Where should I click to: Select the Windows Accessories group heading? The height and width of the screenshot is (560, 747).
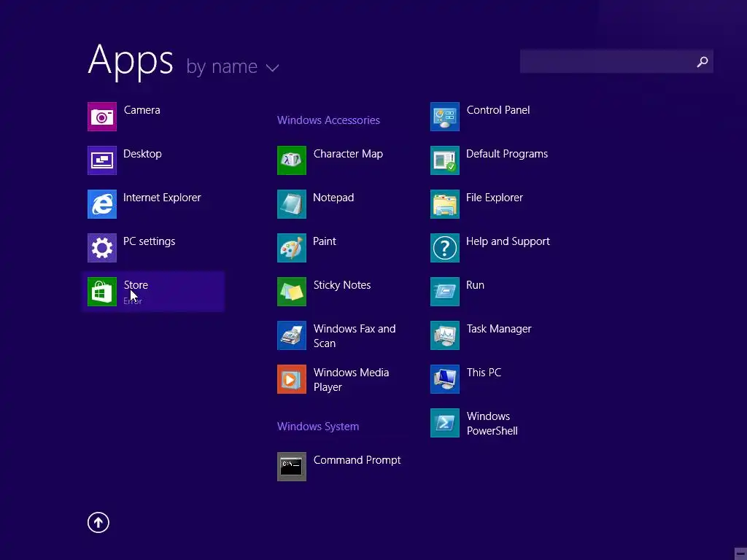[x=328, y=120]
